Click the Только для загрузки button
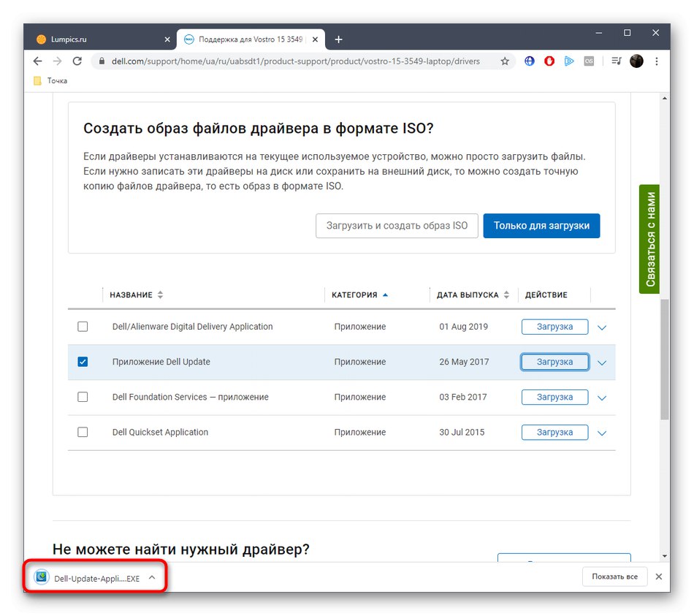 point(541,226)
